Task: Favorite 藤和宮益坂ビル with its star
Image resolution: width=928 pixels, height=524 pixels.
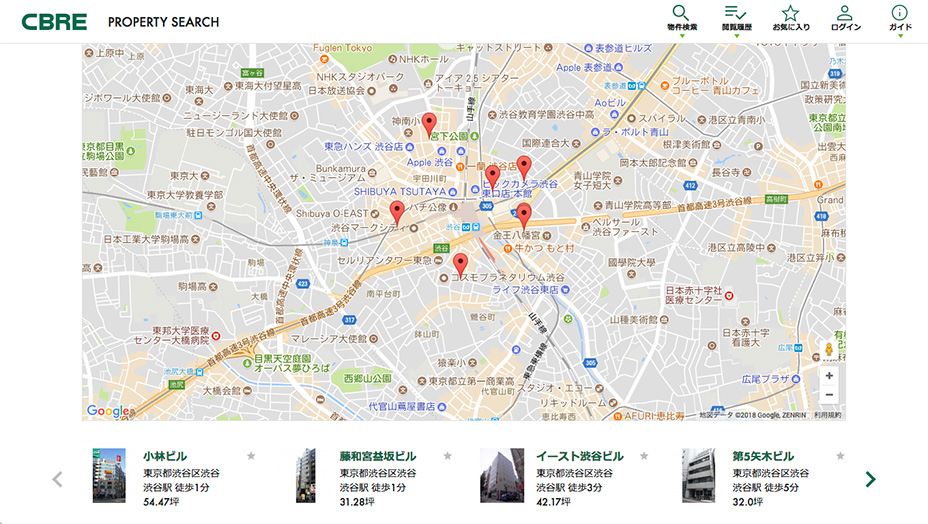Action: (x=447, y=456)
